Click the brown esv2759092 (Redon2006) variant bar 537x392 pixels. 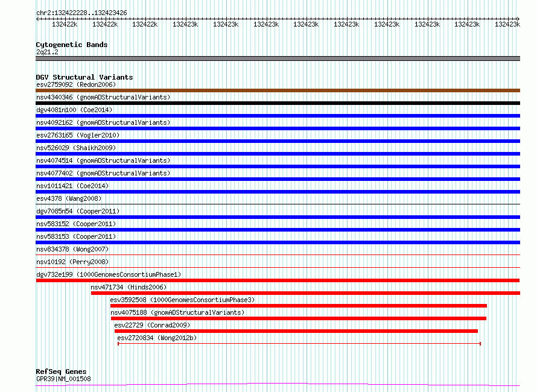[x=278, y=90]
